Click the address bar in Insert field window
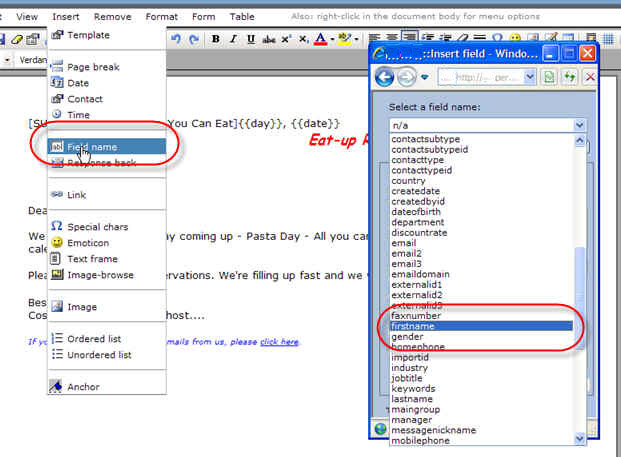621x457 pixels. point(480,77)
